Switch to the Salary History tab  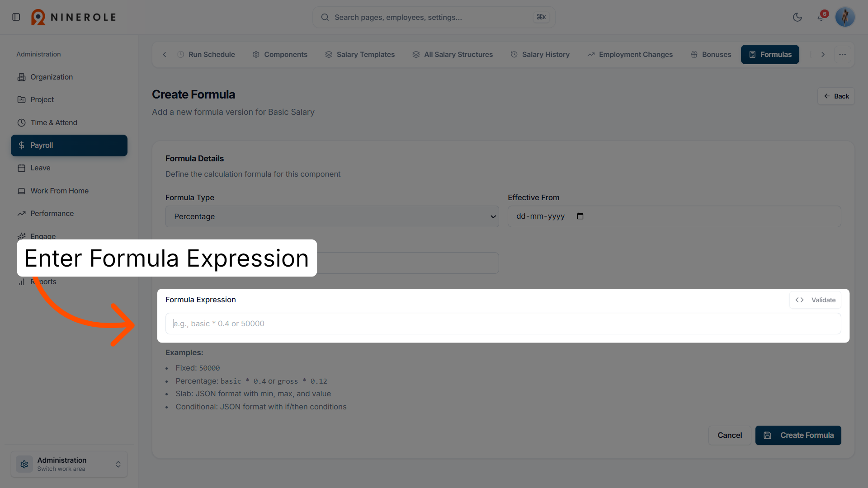540,55
